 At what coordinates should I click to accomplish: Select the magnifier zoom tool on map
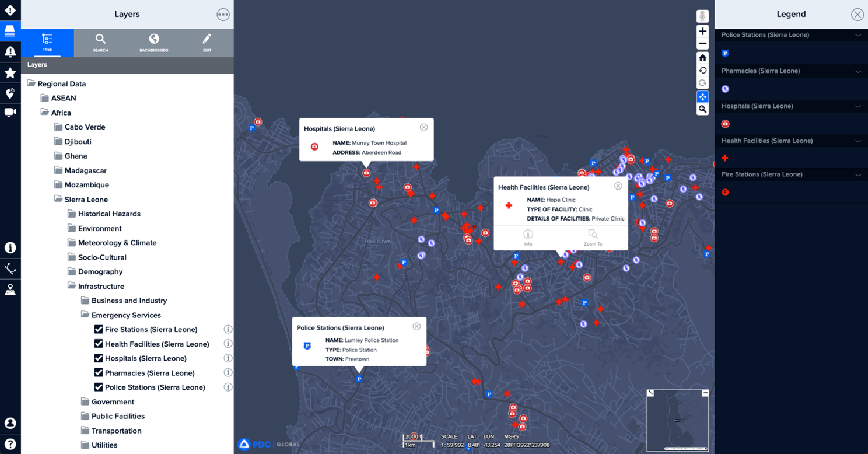tap(702, 109)
